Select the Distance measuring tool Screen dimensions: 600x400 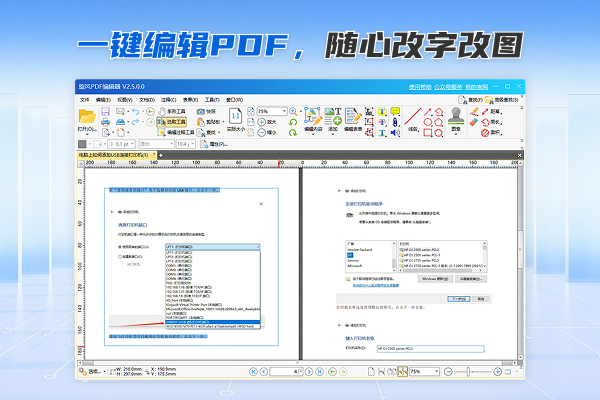[x=491, y=112]
